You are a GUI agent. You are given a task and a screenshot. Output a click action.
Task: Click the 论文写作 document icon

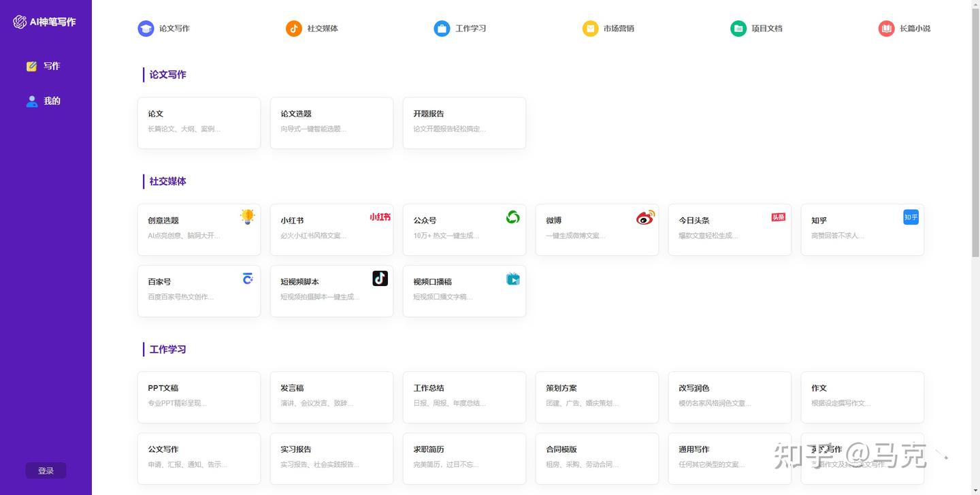pos(146,28)
